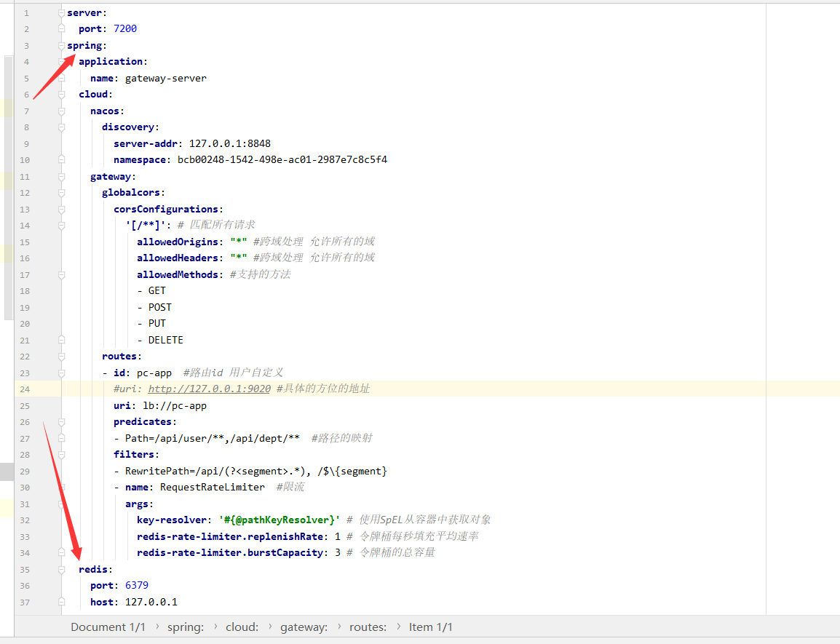Click the 'key-resolver' key

(x=172, y=520)
